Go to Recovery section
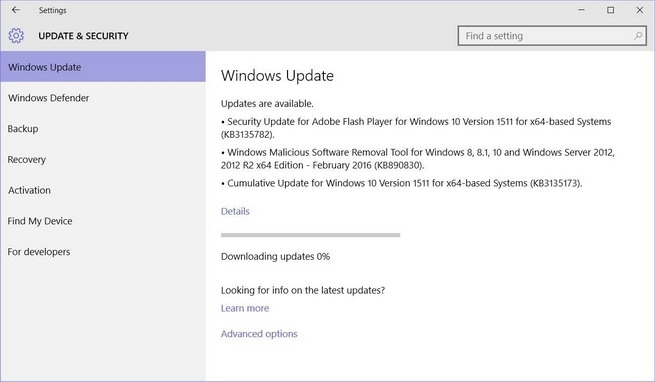Screen dimensions: 655x382 point(103,160)
